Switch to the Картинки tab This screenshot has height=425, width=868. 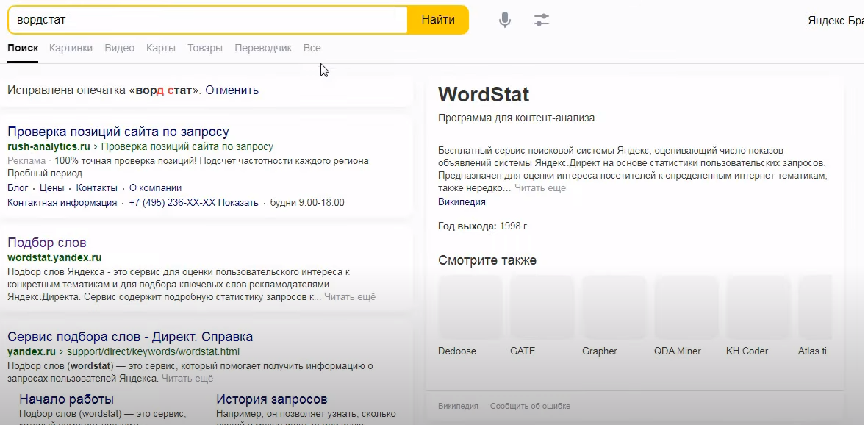pos(71,48)
